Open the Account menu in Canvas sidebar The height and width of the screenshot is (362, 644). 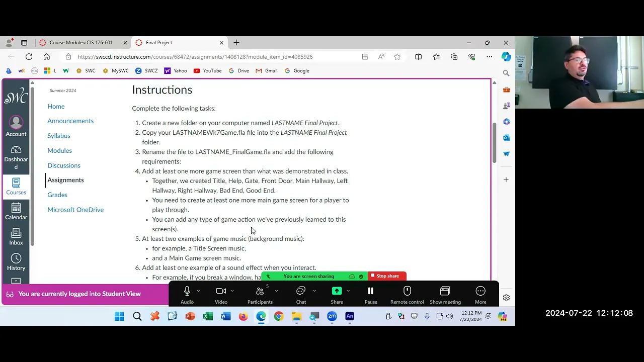(16, 126)
